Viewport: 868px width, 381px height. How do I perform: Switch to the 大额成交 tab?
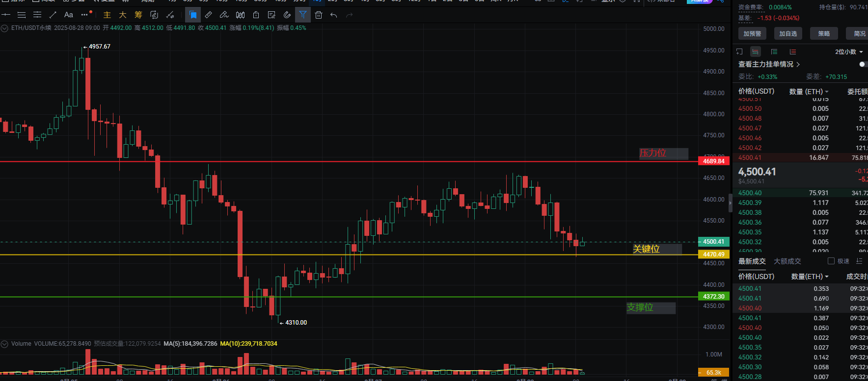click(787, 261)
